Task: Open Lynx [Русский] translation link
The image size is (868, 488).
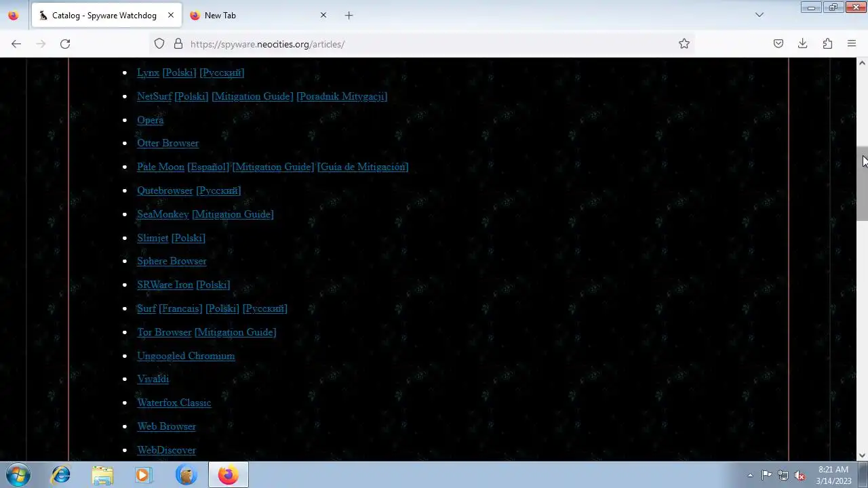Action: click(x=222, y=73)
